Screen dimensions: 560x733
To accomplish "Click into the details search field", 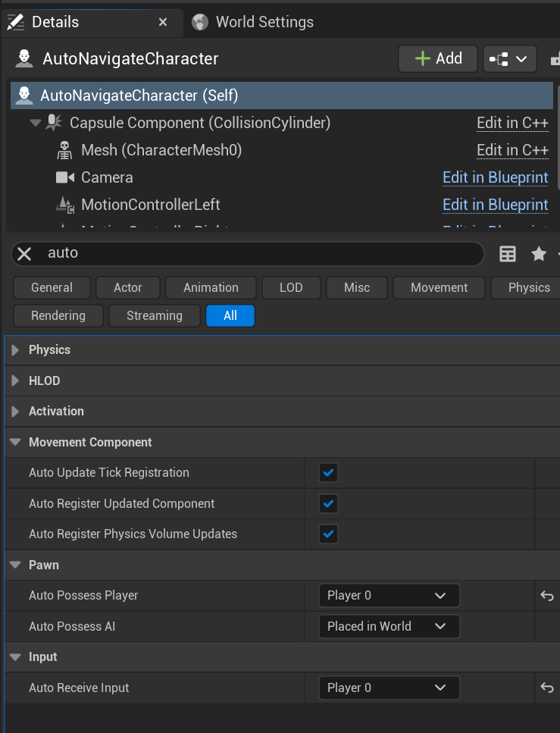I will (258, 253).
